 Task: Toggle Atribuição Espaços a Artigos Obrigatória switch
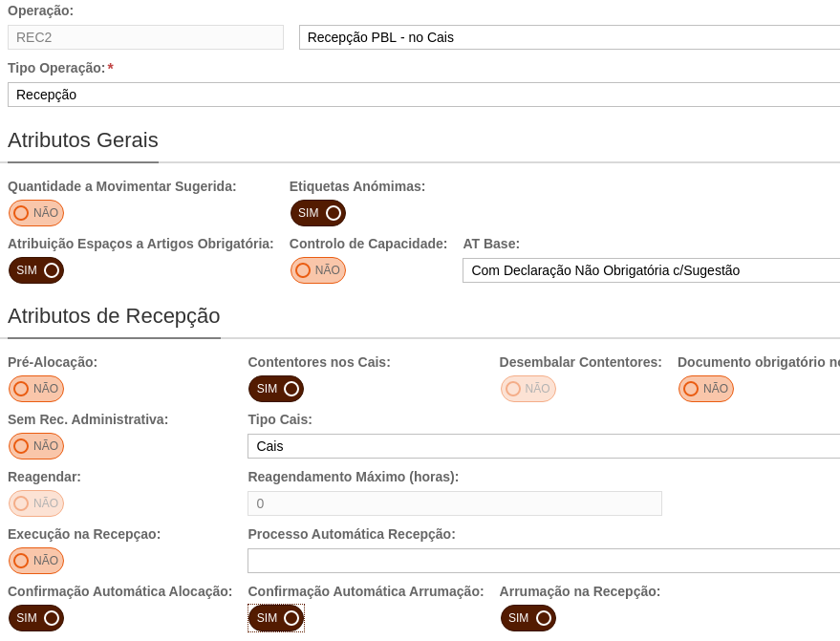[x=36, y=270]
